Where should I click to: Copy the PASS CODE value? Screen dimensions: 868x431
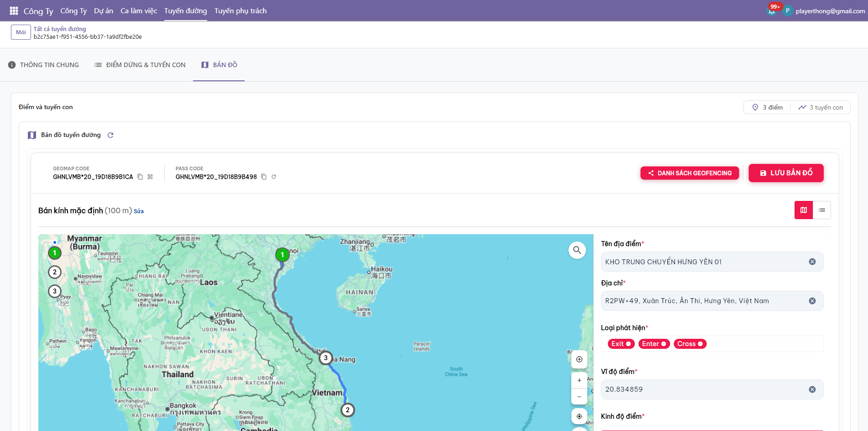click(x=264, y=177)
